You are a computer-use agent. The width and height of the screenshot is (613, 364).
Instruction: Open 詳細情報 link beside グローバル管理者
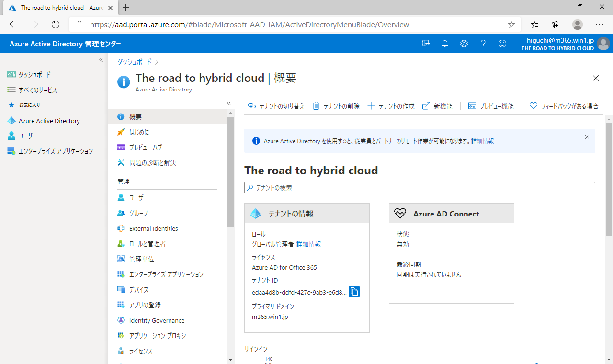(x=308, y=244)
